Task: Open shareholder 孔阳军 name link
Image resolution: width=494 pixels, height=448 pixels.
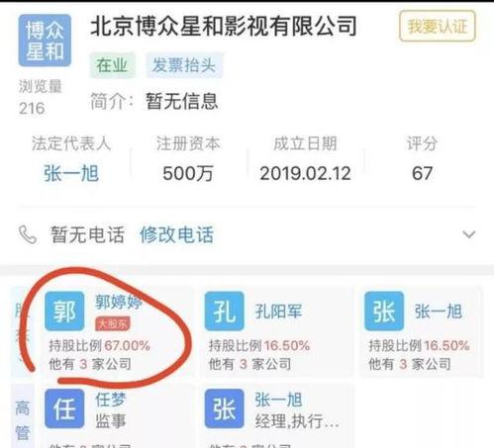Action: pyautogui.click(x=278, y=312)
